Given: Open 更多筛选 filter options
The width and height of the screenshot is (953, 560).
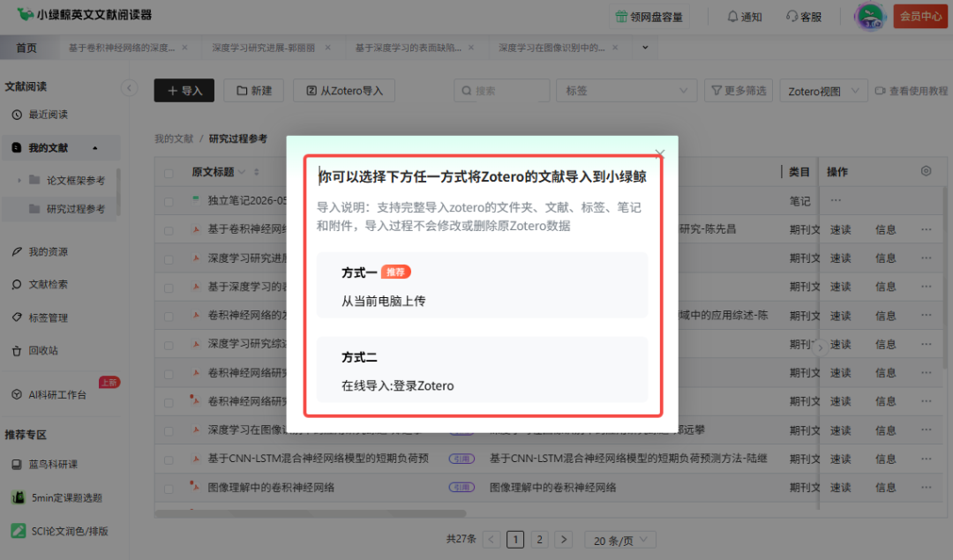Looking at the screenshot, I should 739,91.
